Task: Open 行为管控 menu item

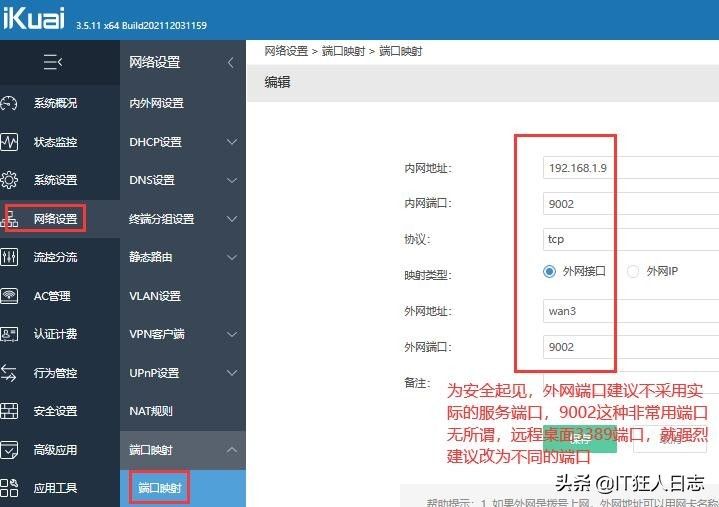Action: (x=55, y=373)
